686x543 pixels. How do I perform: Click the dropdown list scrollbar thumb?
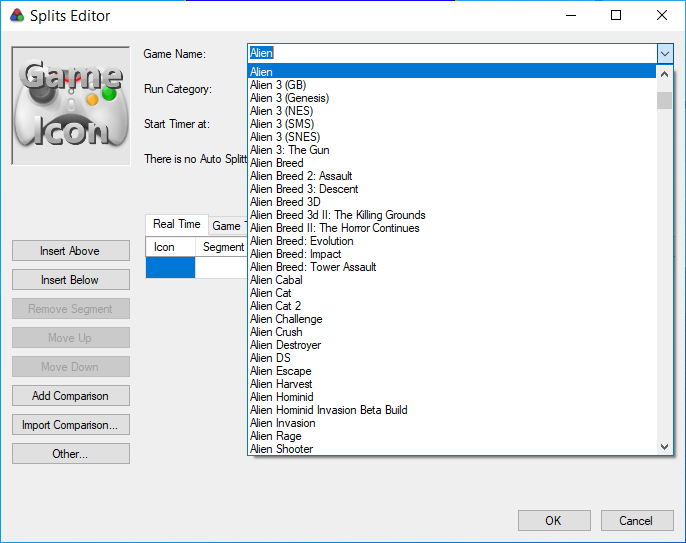pos(664,100)
